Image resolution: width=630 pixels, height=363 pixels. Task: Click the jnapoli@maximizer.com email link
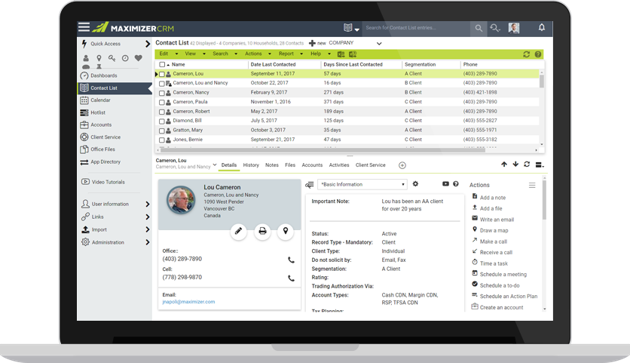[188, 302]
